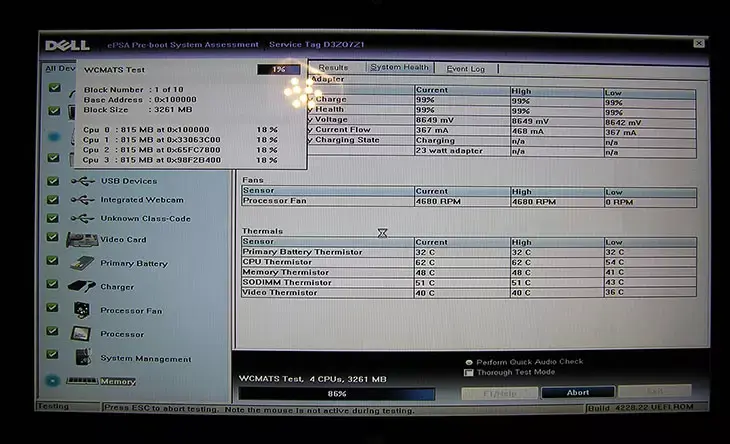Toggle the Charger checkbox
The height and width of the screenshot is (444, 730).
53,284
